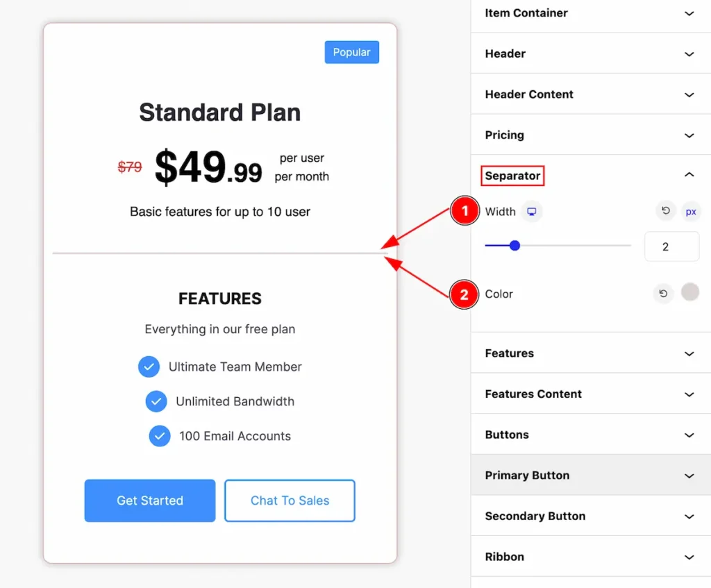The height and width of the screenshot is (588, 711).
Task: Click the responsive device icon beside Width
Action: (531, 212)
